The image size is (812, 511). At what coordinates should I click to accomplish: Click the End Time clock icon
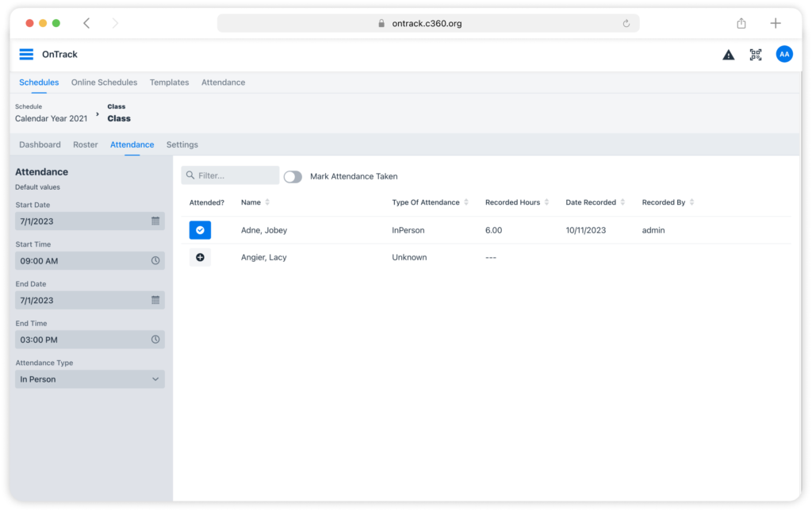click(155, 340)
